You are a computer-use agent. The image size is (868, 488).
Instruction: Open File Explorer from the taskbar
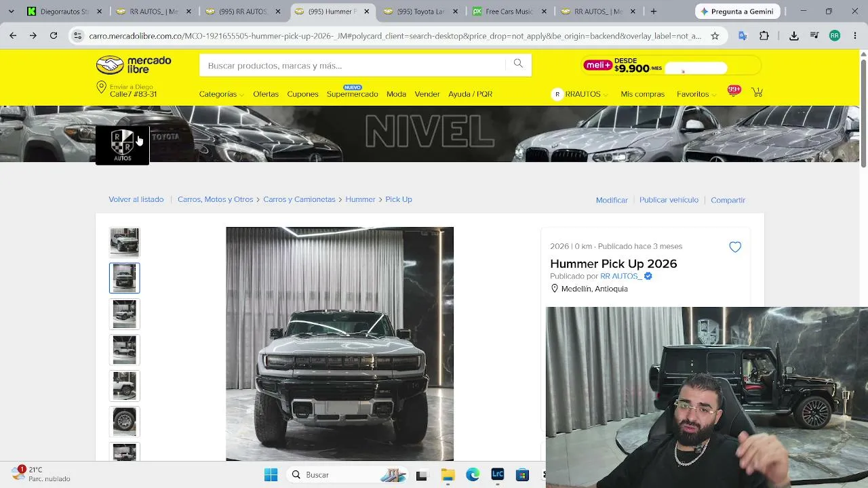click(448, 475)
